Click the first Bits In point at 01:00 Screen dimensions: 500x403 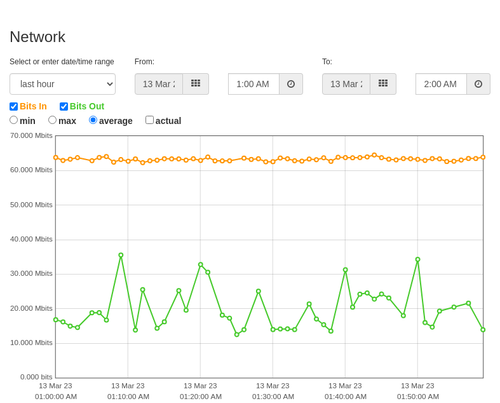coord(56,158)
